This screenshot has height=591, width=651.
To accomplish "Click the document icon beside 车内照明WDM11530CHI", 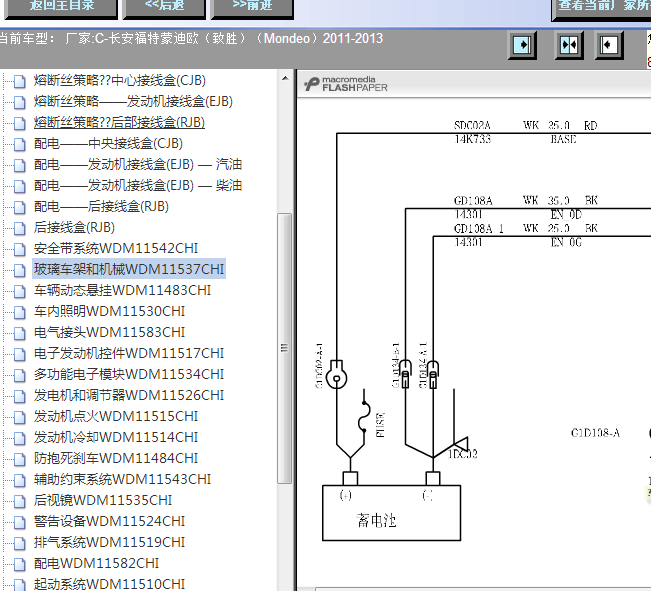I will [x=19, y=313].
